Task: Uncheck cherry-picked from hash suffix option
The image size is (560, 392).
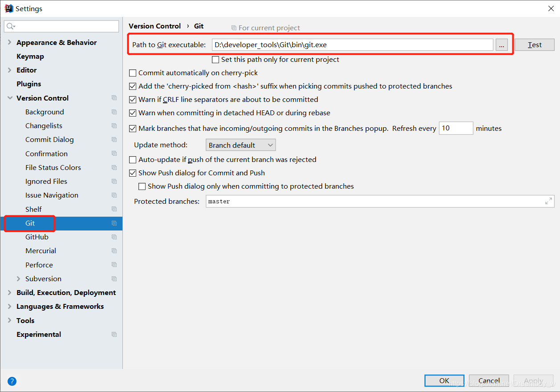Action: (133, 86)
